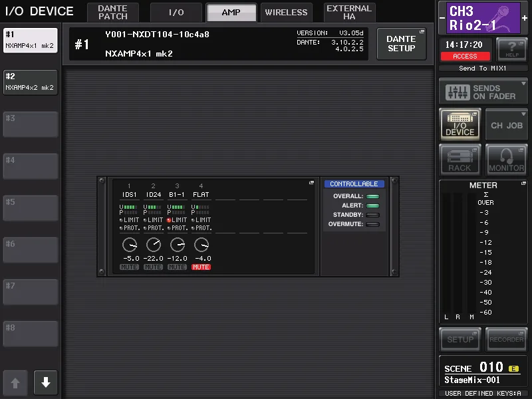Select empty device slot #5
Viewport: 532px width, 399px height.
pyautogui.click(x=30, y=208)
